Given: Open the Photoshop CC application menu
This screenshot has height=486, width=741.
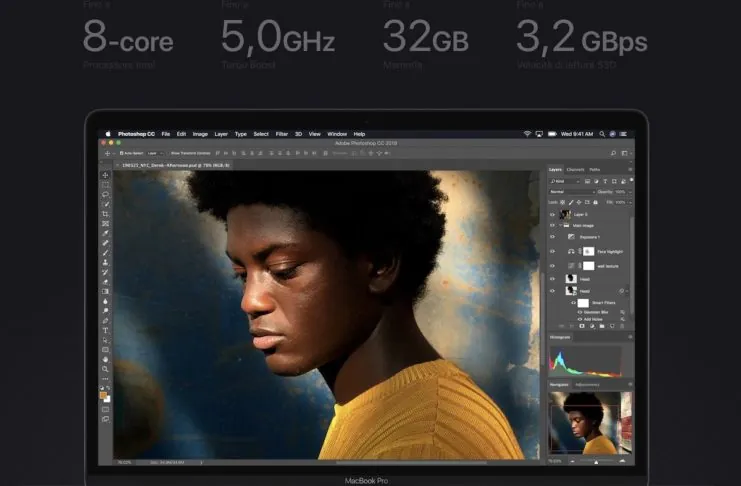Looking at the screenshot, I should [x=135, y=133].
